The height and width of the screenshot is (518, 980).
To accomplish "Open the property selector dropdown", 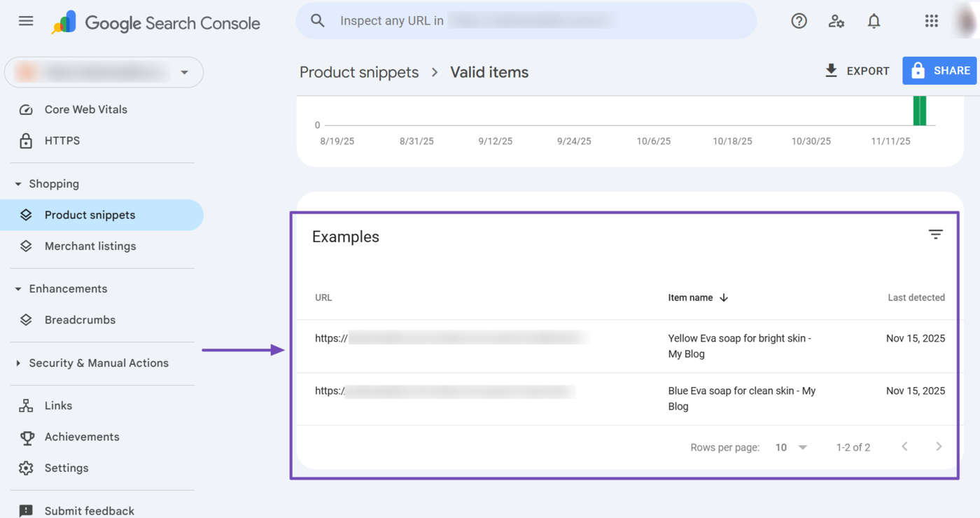I will [184, 71].
